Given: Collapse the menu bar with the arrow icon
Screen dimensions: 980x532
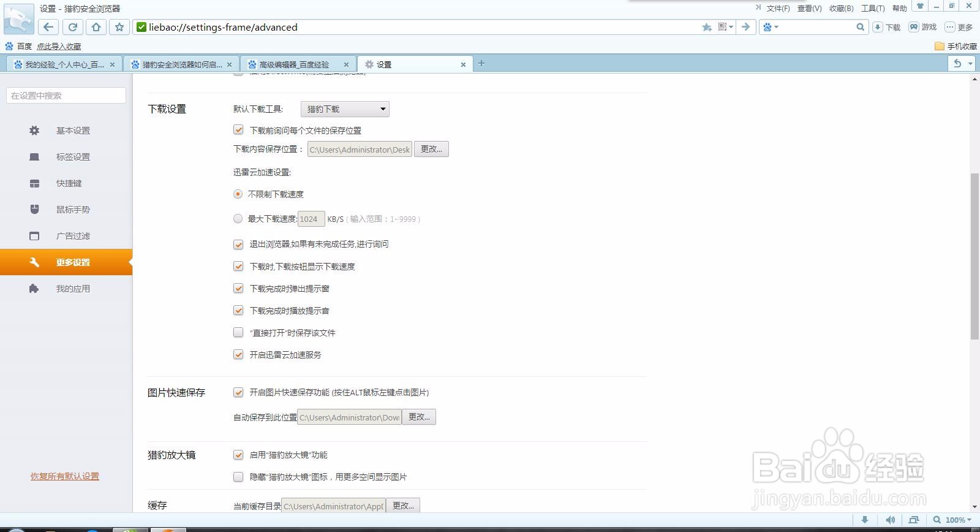Looking at the screenshot, I should click(x=758, y=7).
